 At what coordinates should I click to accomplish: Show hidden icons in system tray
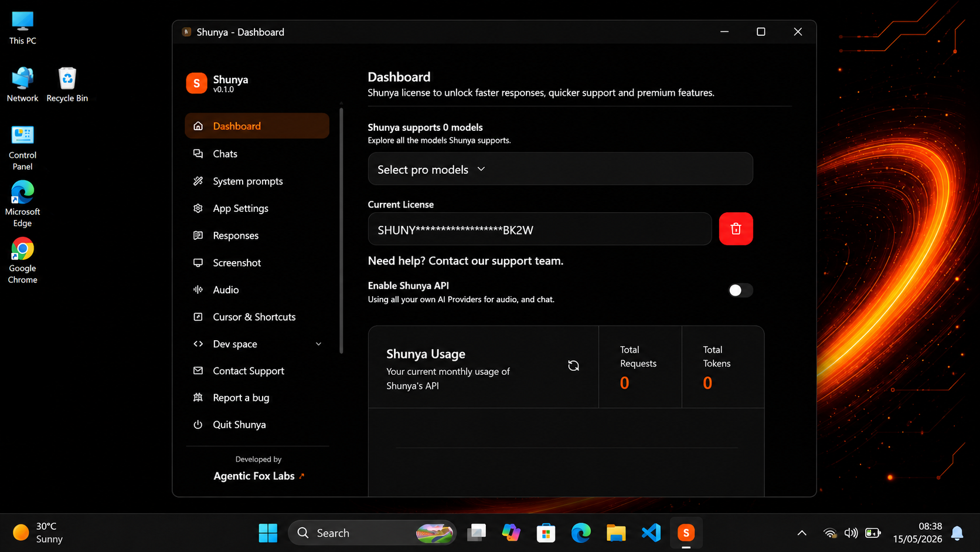point(802,533)
